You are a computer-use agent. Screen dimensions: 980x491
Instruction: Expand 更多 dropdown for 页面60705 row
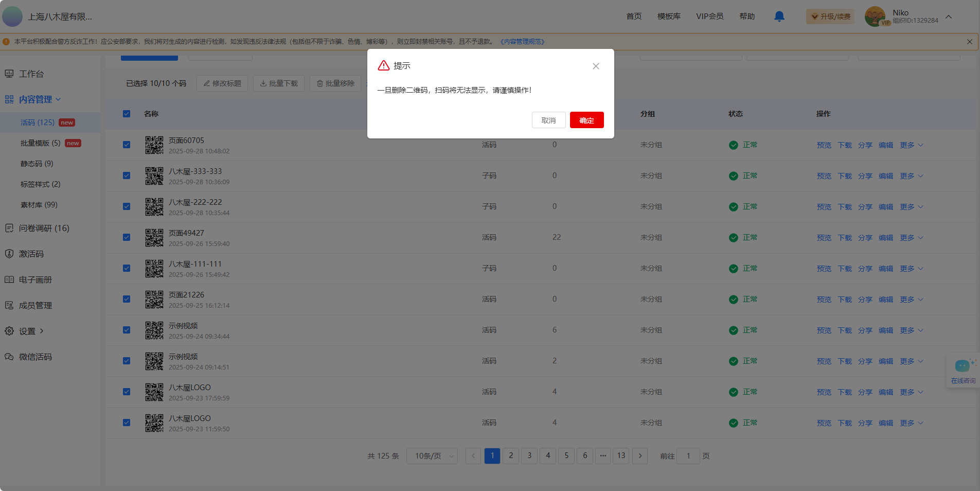[911, 145]
